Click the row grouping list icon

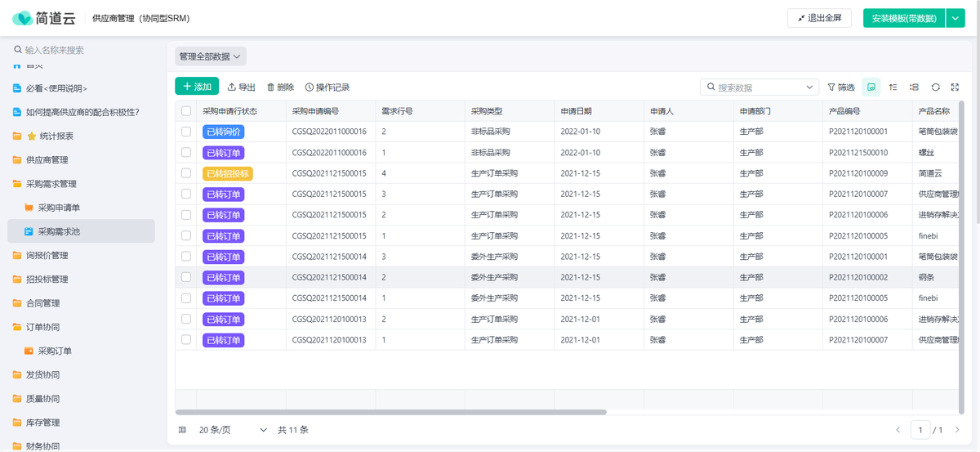(x=914, y=87)
